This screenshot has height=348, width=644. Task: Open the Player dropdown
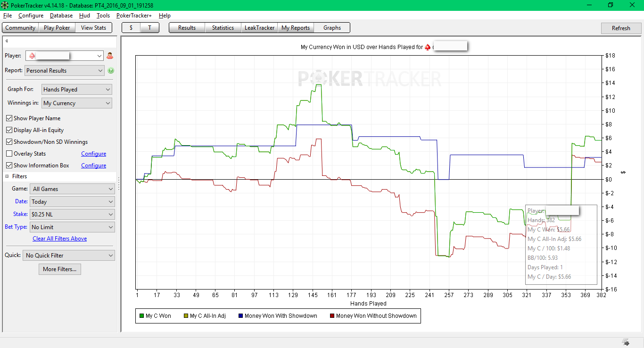64,56
